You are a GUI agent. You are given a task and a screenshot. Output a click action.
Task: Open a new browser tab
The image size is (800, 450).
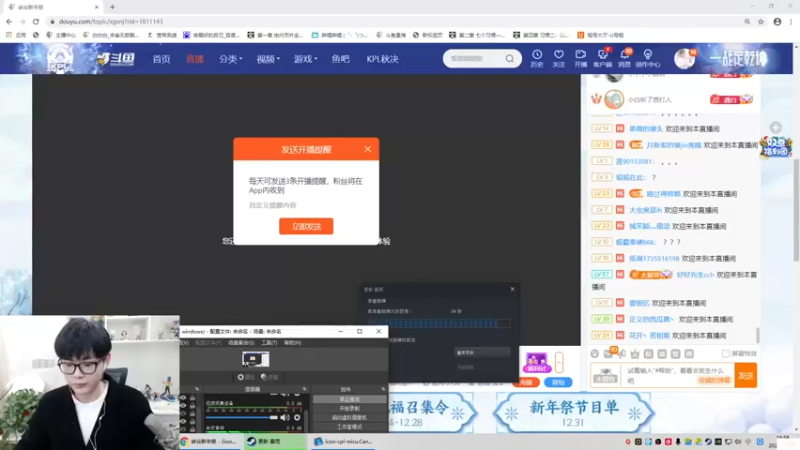coord(112,7)
